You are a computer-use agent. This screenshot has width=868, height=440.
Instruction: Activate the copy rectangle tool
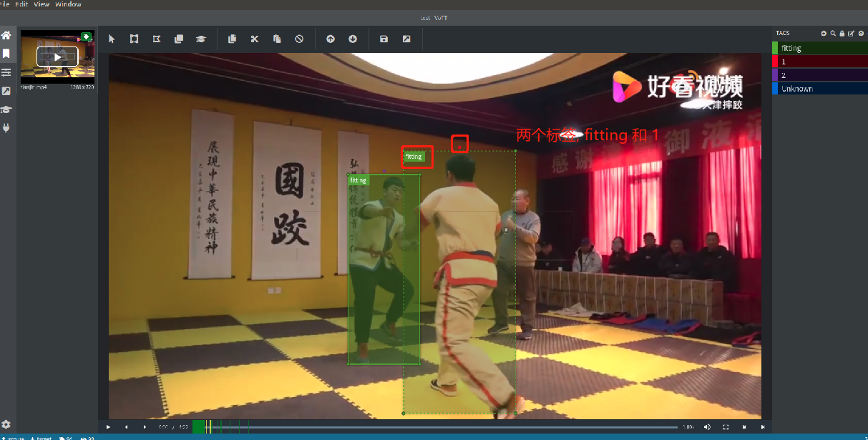[x=179, y=39]
